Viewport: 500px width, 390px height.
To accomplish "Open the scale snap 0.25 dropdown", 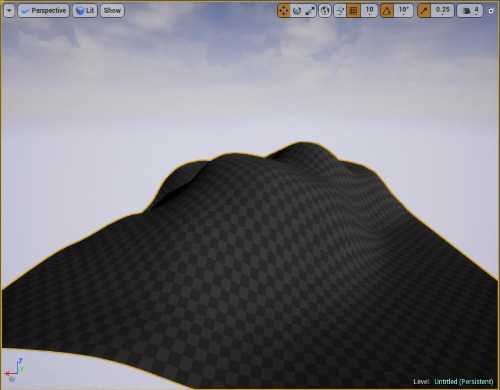I will tap(443, 11).
